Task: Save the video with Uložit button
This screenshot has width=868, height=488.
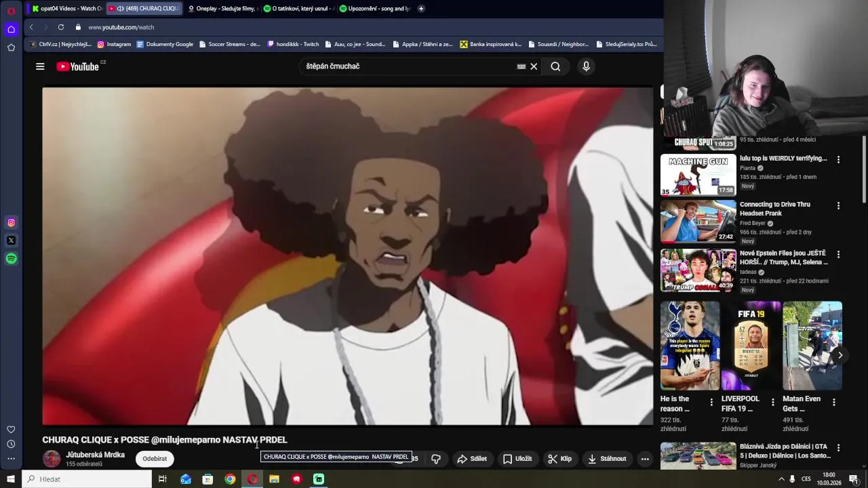Action: 517,459
